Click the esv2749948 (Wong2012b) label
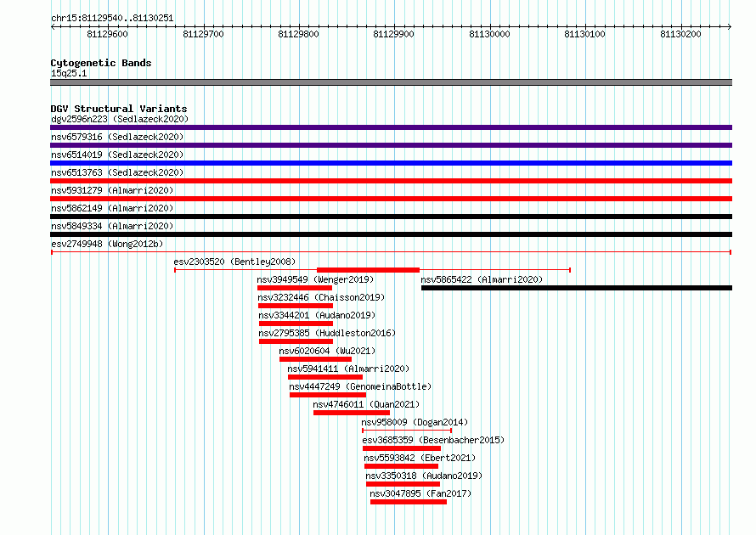Screen dimensions: 756x535 (x=107, y=244)
